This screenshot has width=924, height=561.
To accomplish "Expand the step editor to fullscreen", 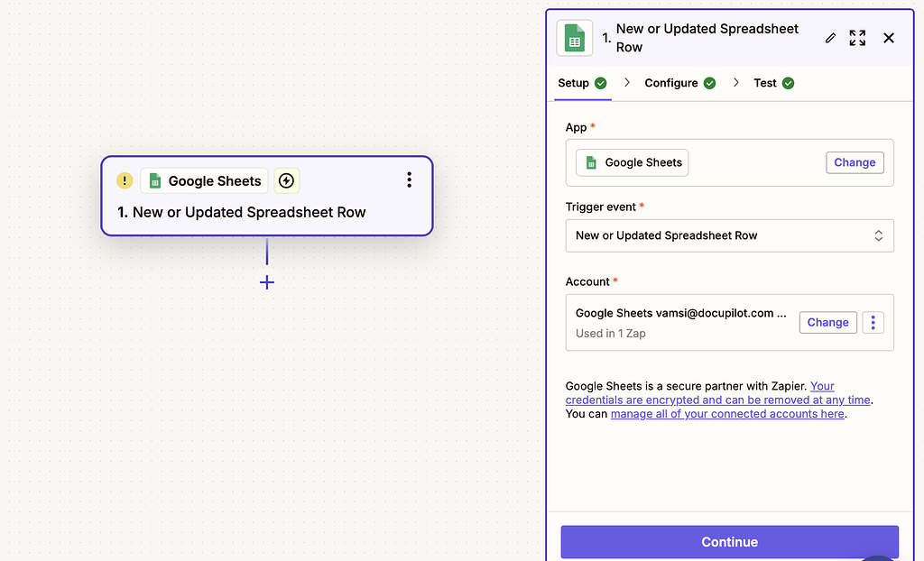I will [856, 38].
